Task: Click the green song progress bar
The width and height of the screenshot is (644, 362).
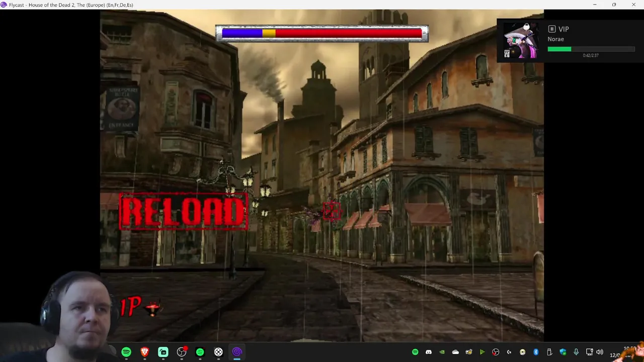Action: (591, 49)
